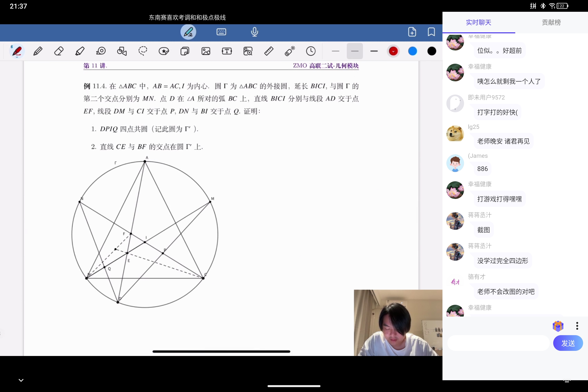Screen dimensions: 588x392
Task: Select the tape tool
Action: [x=101, y=51]
